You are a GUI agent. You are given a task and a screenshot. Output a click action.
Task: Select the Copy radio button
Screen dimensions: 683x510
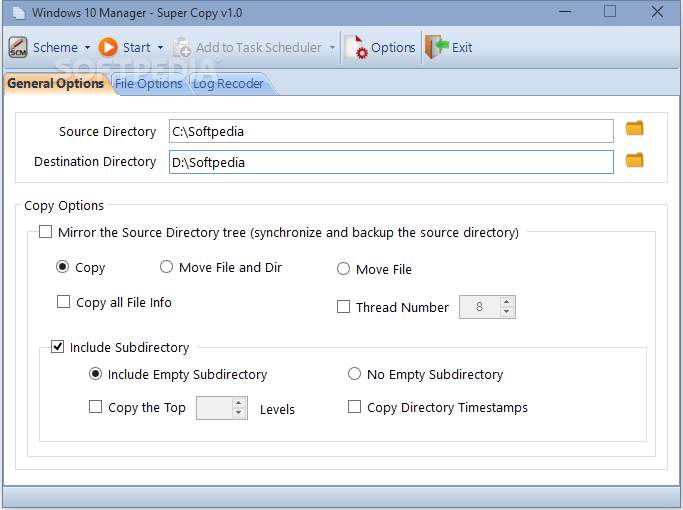(x=62, y=267)
